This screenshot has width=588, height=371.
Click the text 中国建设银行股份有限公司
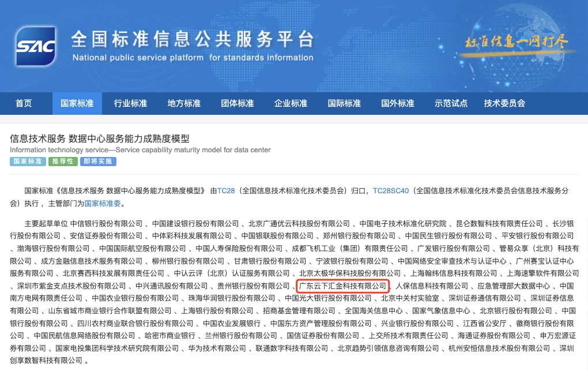[x=195, y=224]
